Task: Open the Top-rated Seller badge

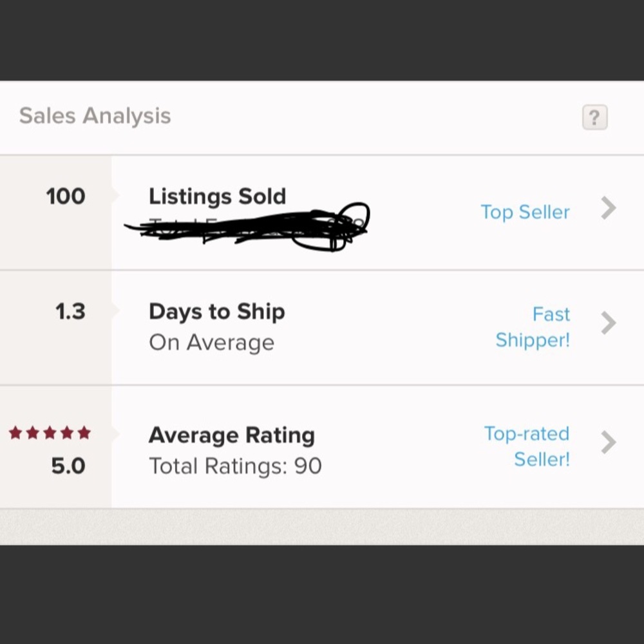Action: click(x=527, y=446)
